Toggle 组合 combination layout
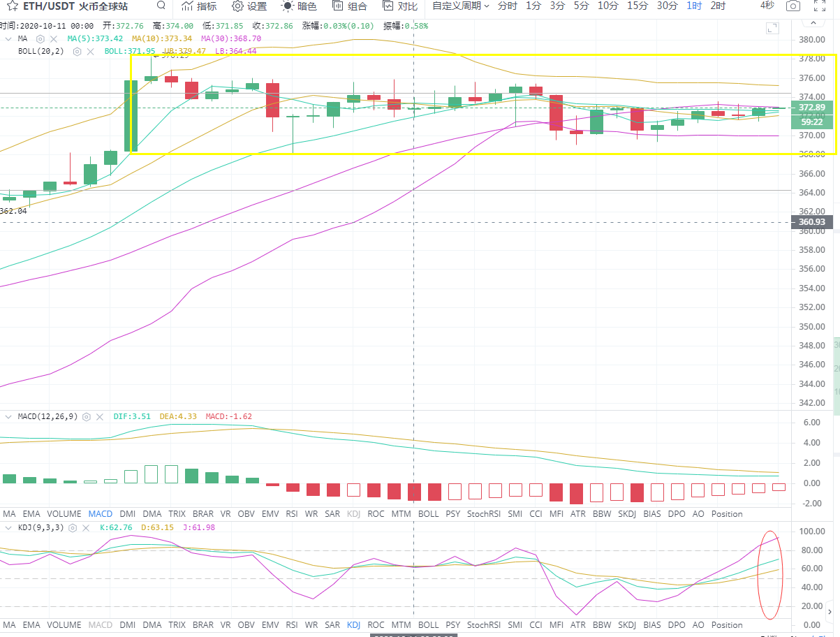The image size is (840, 637). (349, 6)
